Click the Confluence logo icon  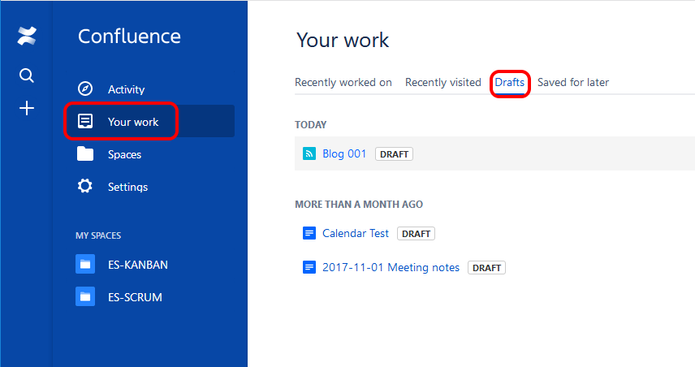click(x=27, y=36)
